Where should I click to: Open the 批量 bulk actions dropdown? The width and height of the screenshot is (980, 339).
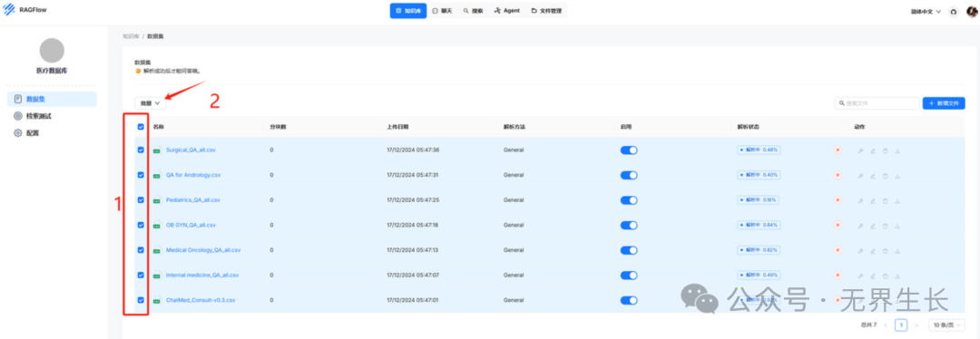click(x=151, y=103)
